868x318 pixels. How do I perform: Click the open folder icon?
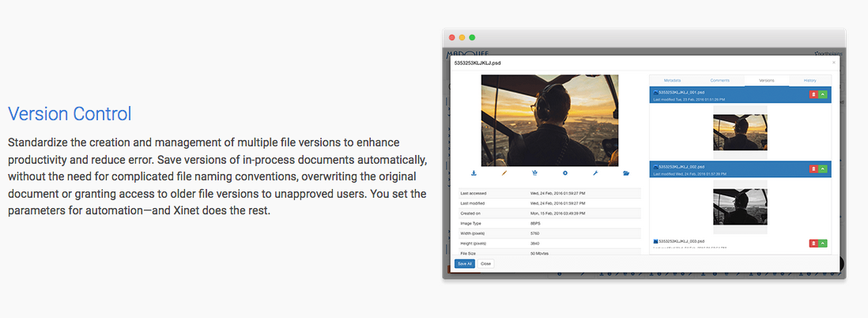[x=626, y=172]
